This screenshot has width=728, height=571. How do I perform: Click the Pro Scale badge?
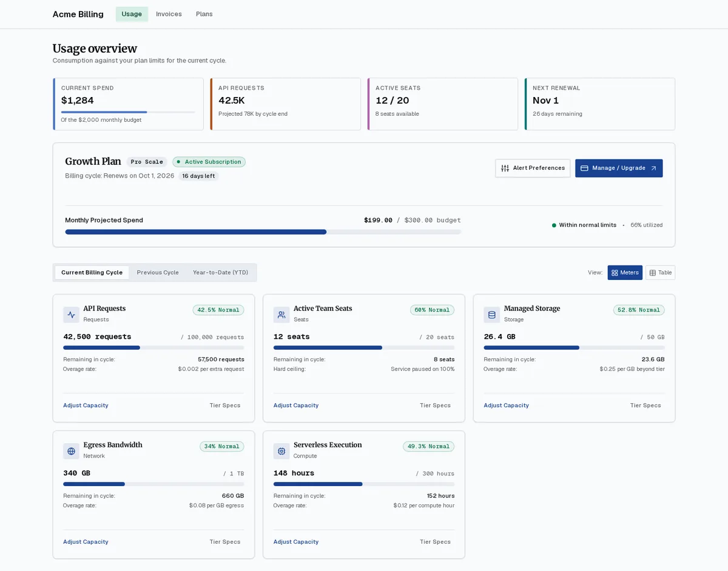tap(147, 162)
